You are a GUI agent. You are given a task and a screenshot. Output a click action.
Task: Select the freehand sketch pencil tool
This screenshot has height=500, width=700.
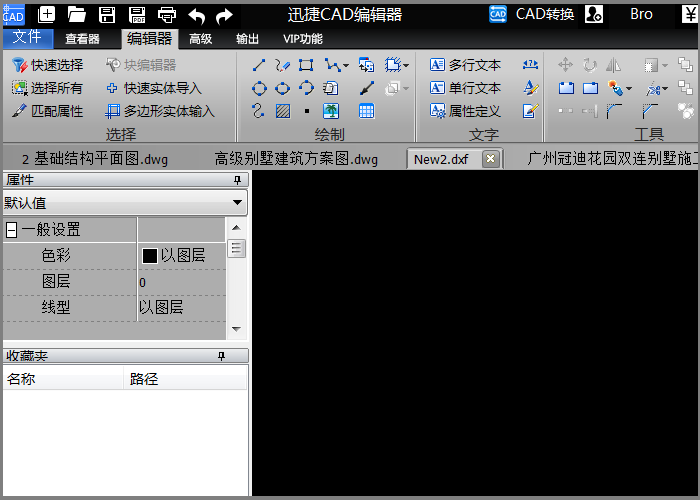(283, 65)
